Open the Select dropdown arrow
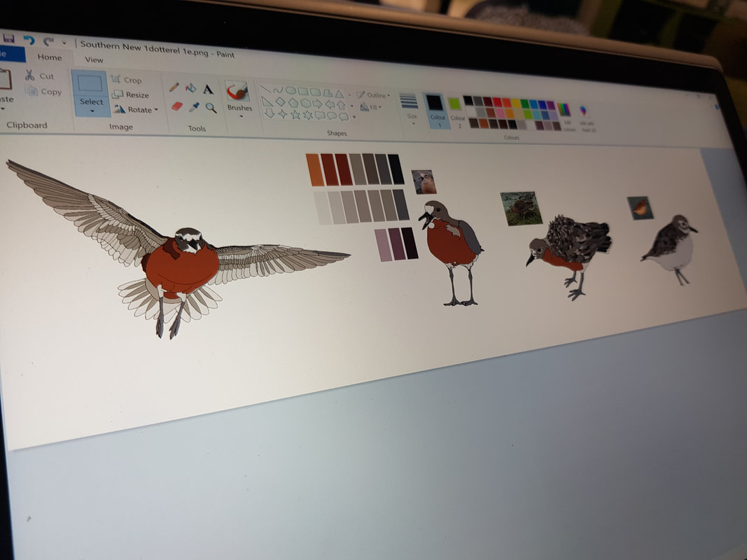 pos(92,111)
